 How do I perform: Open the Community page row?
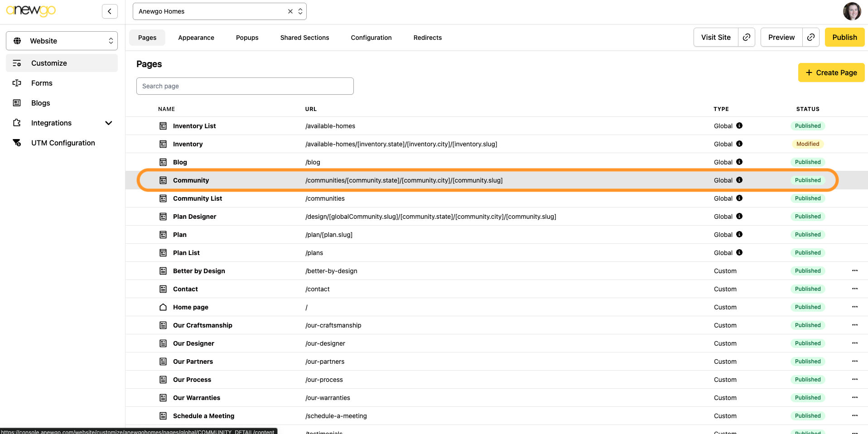pyautogui.click(x=497, y=180)
